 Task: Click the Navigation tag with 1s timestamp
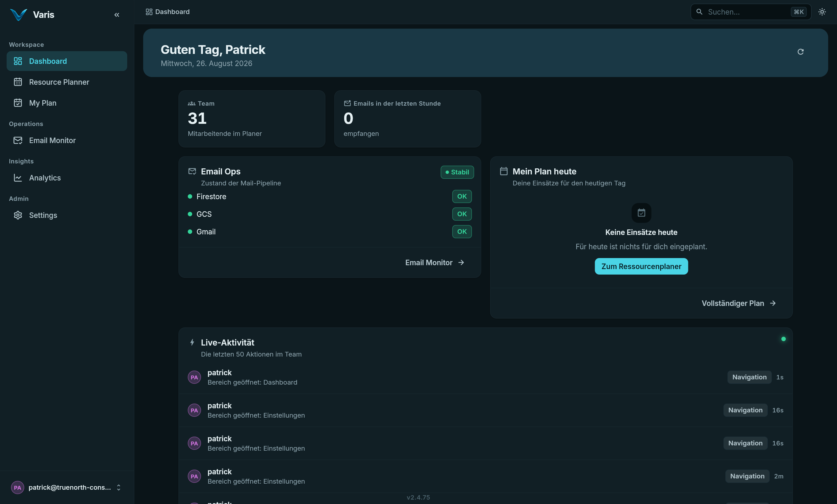click(x=749, y=377)
